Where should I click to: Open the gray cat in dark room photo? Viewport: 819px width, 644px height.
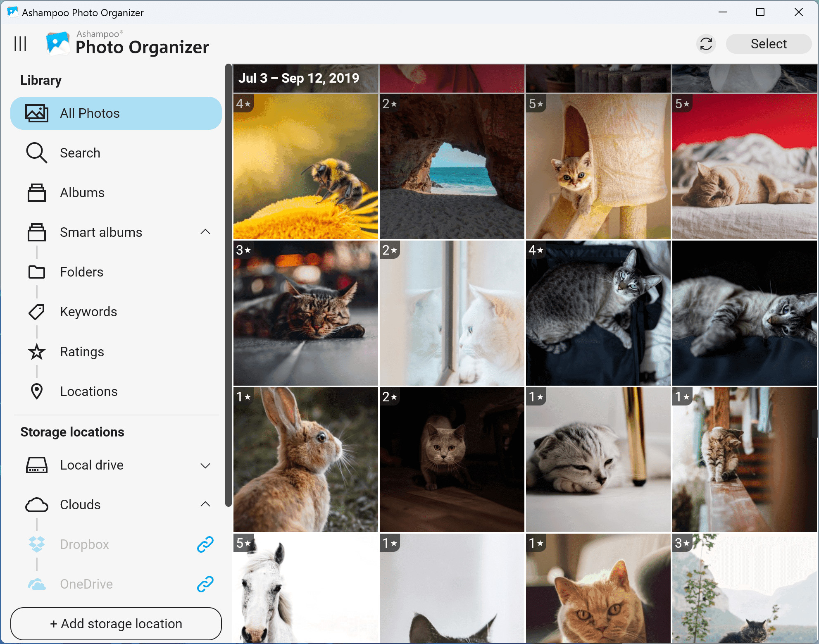(x=452, y=459)
